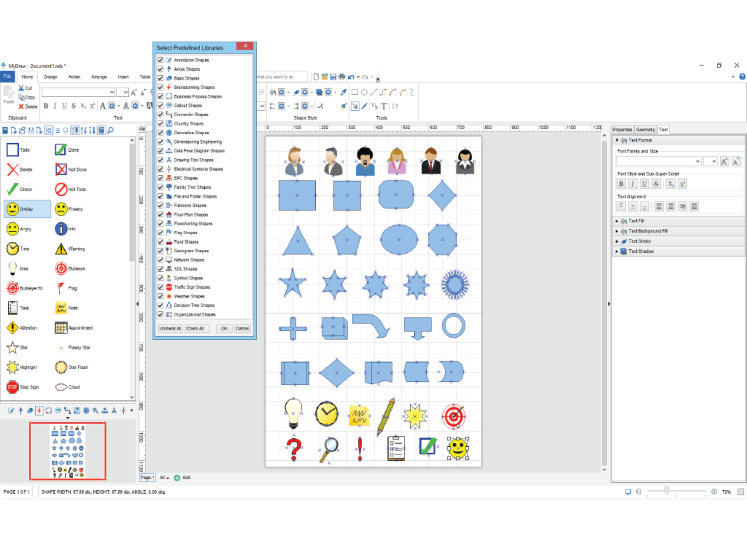Viewport: 747px width, 560px height.
Task: Select the Rectangle drawing tool
Action: click(x=354, y=92)
